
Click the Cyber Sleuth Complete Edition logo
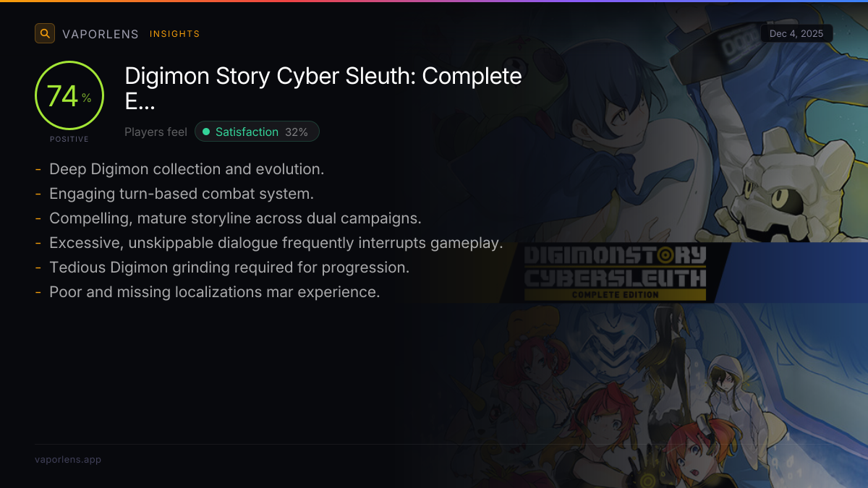click(615, 273)
